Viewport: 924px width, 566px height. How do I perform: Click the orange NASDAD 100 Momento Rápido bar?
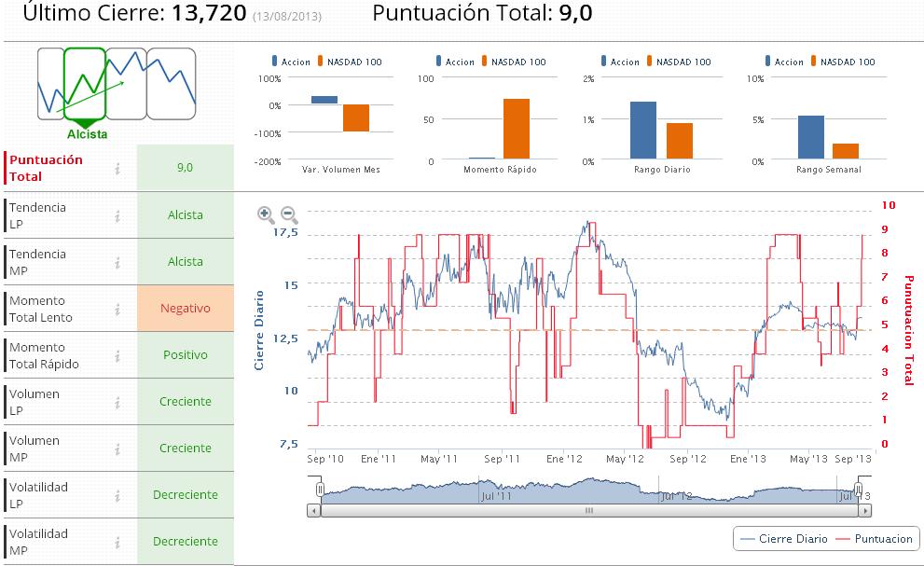tap(517, 129)
